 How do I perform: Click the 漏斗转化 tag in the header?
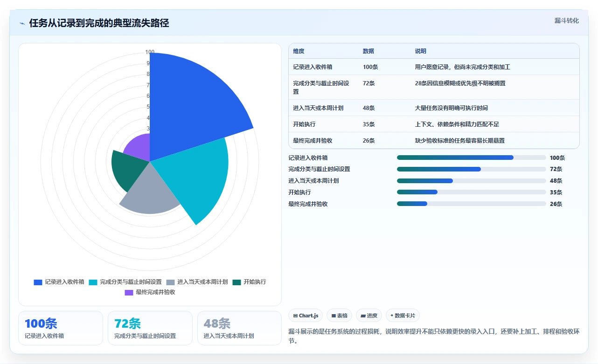pyautogui.click(x=567, y=21)
